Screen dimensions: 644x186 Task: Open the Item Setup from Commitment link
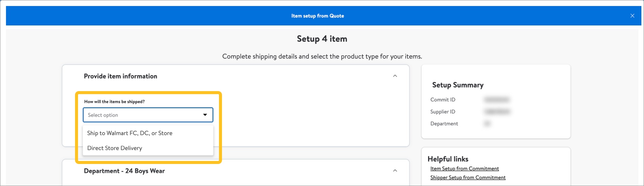(x=464, y=169)
